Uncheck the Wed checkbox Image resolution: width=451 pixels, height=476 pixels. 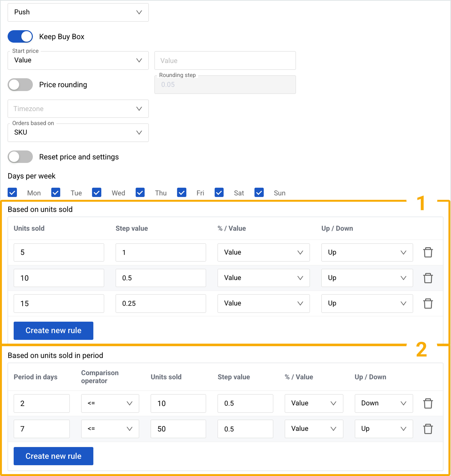[97, 193]
